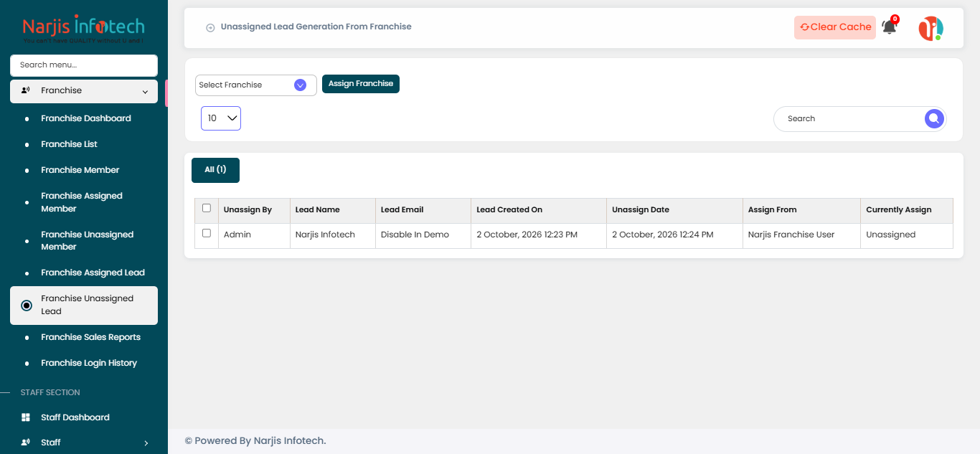Expand the Staff submenu arrow

pos(146,443)
